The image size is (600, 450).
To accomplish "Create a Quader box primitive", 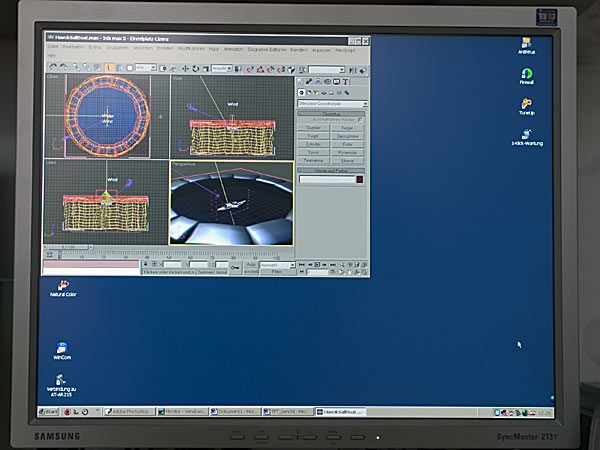I will click(x=313, y=127).
